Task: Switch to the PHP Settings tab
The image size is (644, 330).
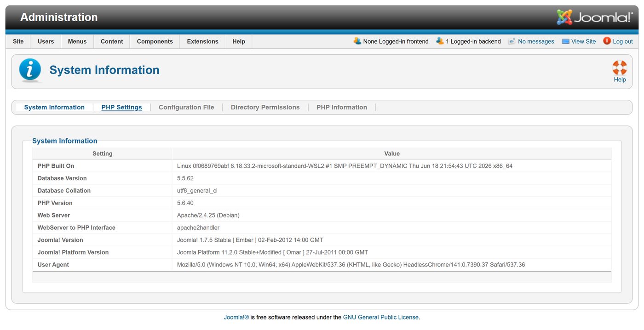Action: 122,107
